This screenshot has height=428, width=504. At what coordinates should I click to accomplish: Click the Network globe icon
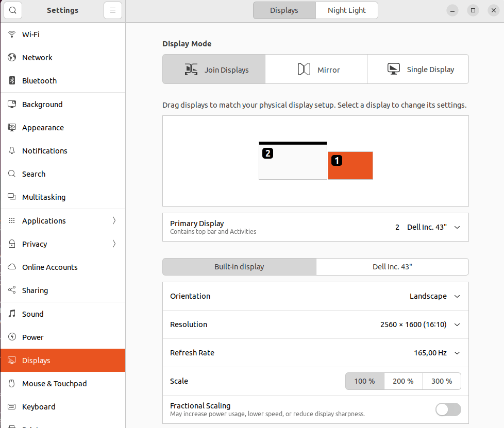[x=12, y=57]
